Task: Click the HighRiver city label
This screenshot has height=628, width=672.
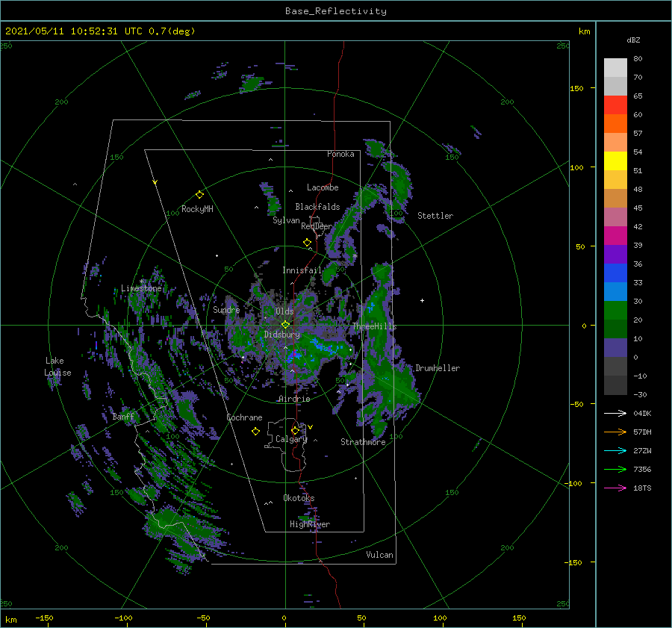Action: (x=310, y=524)
